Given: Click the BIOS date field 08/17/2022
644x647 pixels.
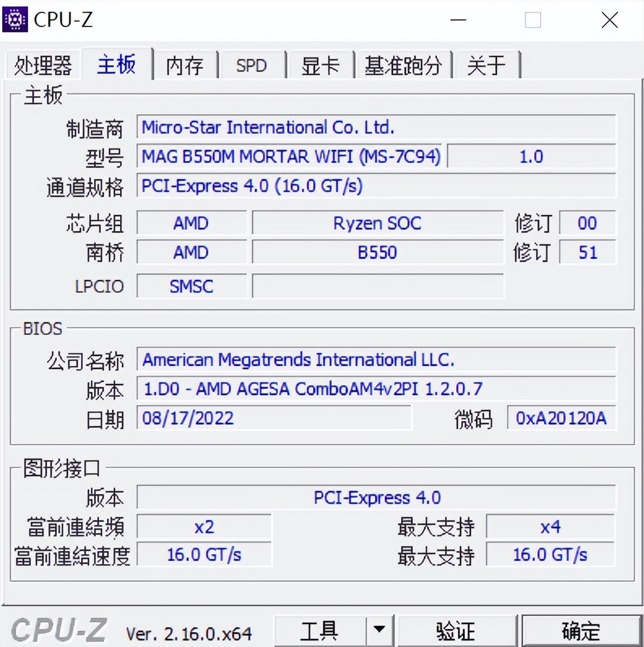Looking at the screenshot, I should click(x=273, y=418).
